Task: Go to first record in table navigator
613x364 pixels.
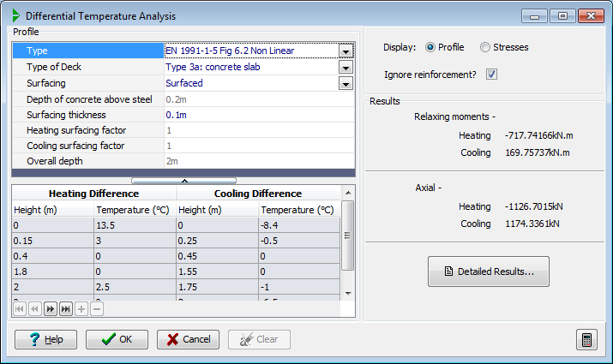Action: point(19,309)
